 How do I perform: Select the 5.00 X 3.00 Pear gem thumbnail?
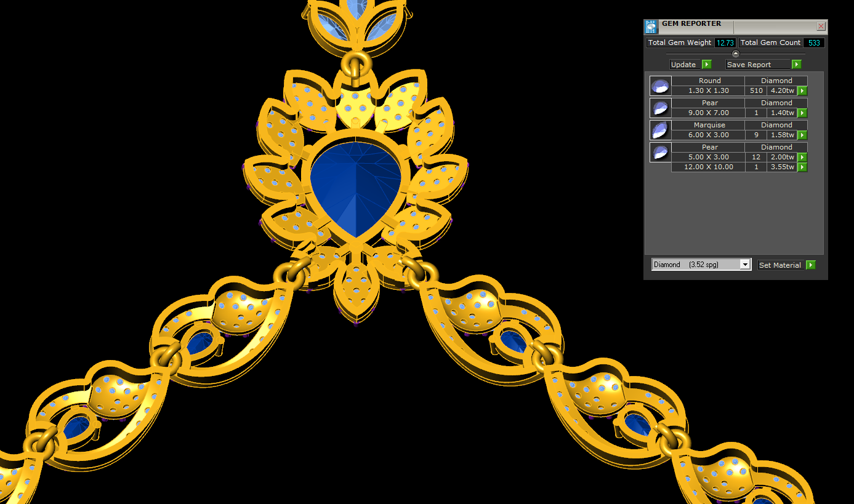click(x=661, y=152)
